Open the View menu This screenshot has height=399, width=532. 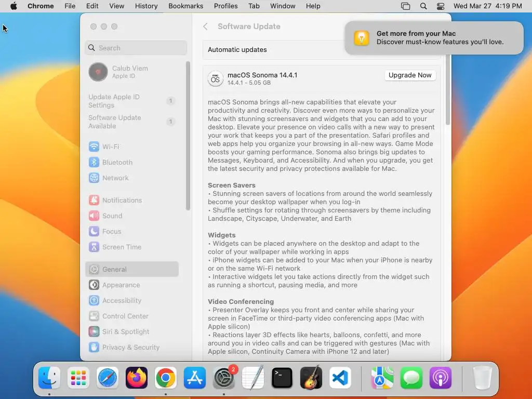click(x=117, y=6)
